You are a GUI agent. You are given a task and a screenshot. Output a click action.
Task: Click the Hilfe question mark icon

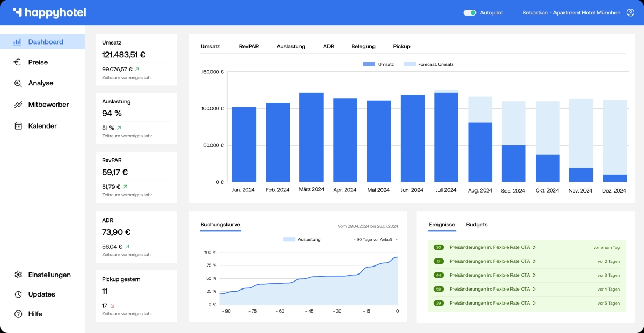click(x=18, y=314)
